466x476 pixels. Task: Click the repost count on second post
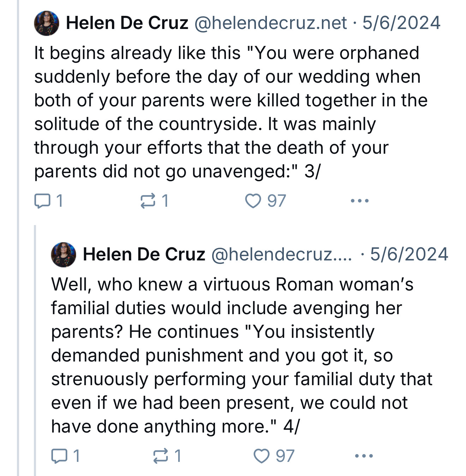pyautogui.click(x=178, y=456)
